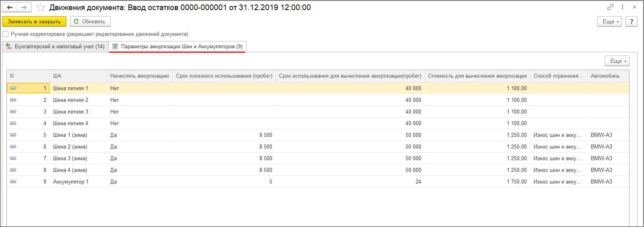This screenshot has width=644, height=227.
Task: Add document to favorites with star icon
Action: click(41, 8)
